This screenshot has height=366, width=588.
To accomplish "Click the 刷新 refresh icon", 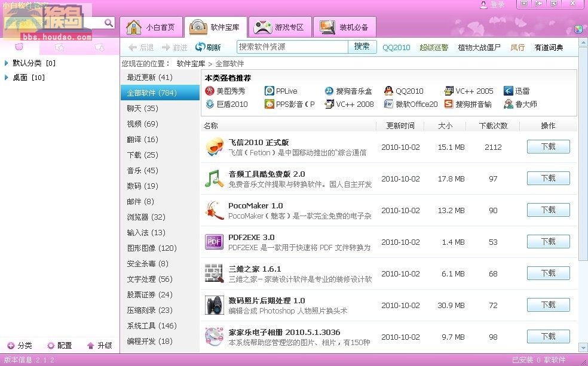I will [200, 47].
